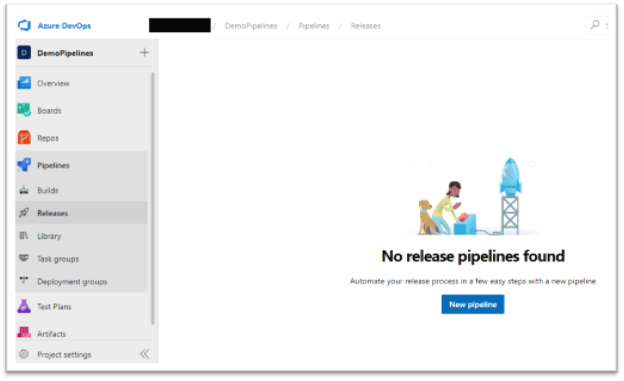Click the Builds icon
The width and height of the screenshot is (624, 381).
point(24,190)
